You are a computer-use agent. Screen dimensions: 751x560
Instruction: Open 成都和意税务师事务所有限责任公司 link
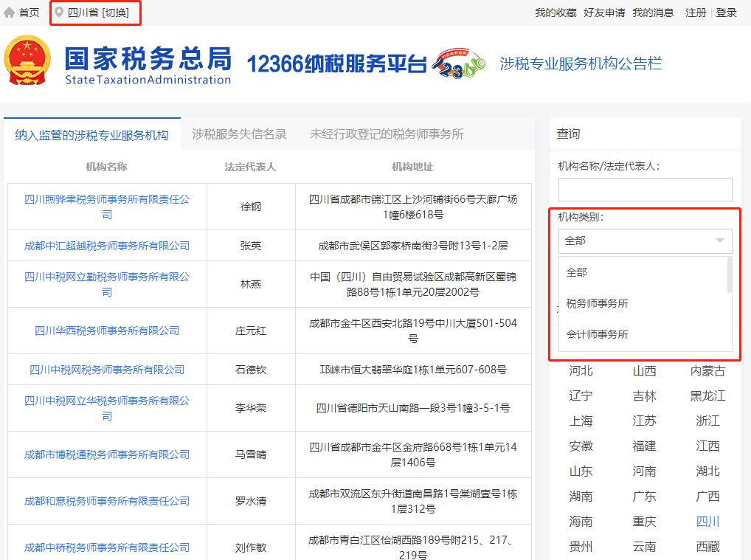[x=107, y=501]
